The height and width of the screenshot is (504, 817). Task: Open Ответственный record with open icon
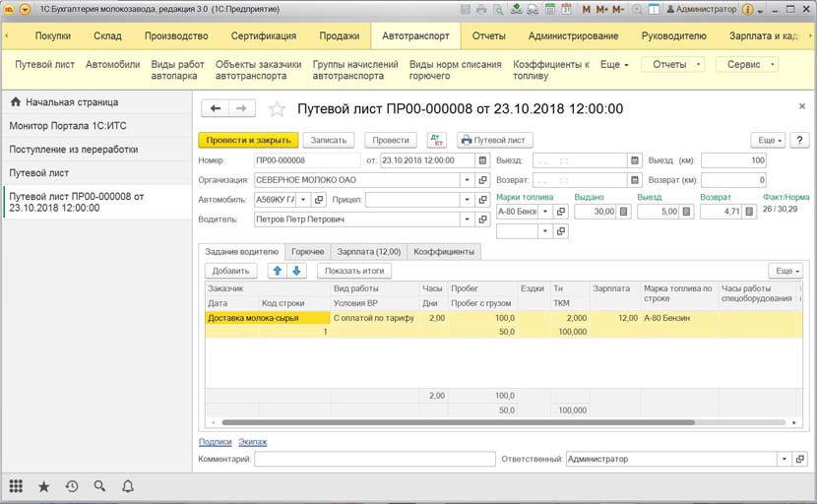coord(800,459)
